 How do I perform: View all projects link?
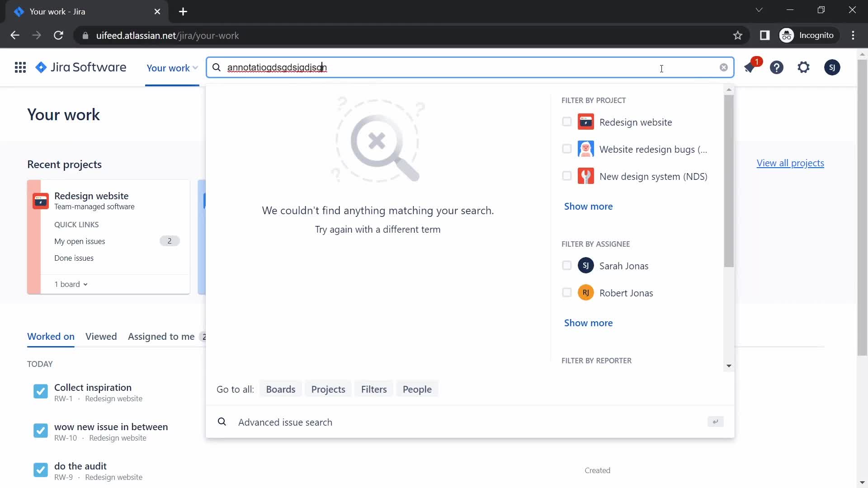click(790, 163)
